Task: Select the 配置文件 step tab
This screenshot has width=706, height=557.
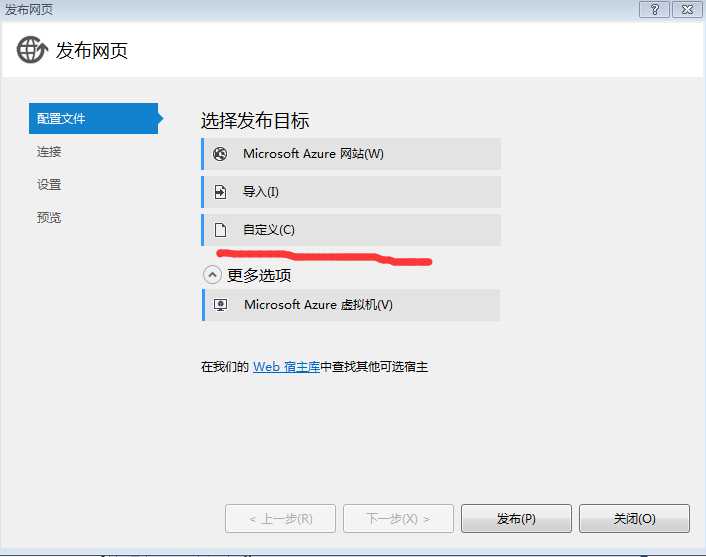Action: (x=94, y=118)
